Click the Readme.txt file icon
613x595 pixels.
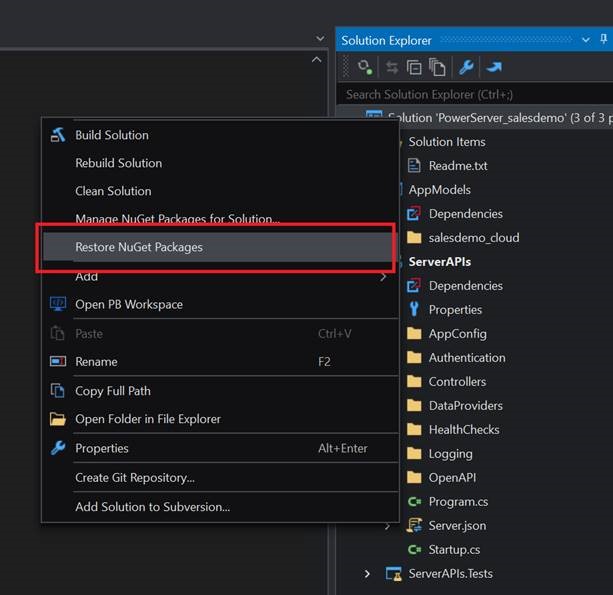coord(414,165)
